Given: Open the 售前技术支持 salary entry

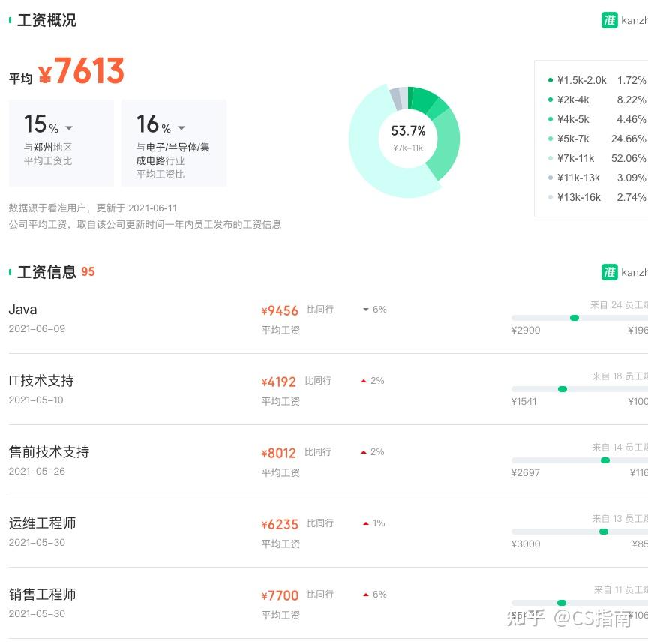Looking at the screenshot, I should point(49,452).
